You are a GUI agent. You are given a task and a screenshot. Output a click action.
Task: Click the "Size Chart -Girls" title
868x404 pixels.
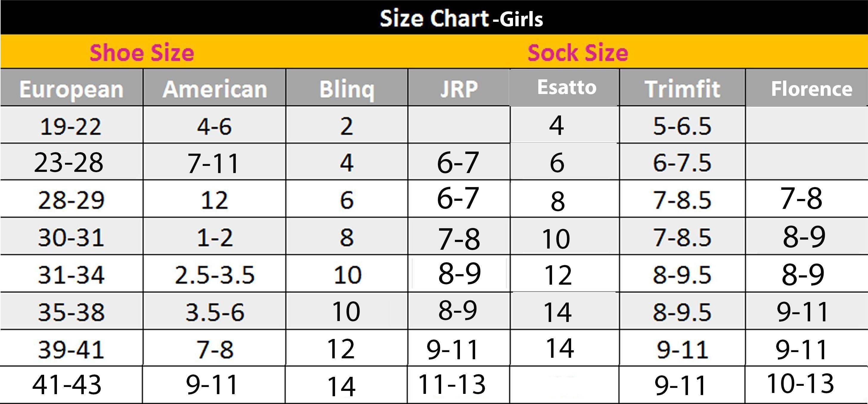(461, 18)
